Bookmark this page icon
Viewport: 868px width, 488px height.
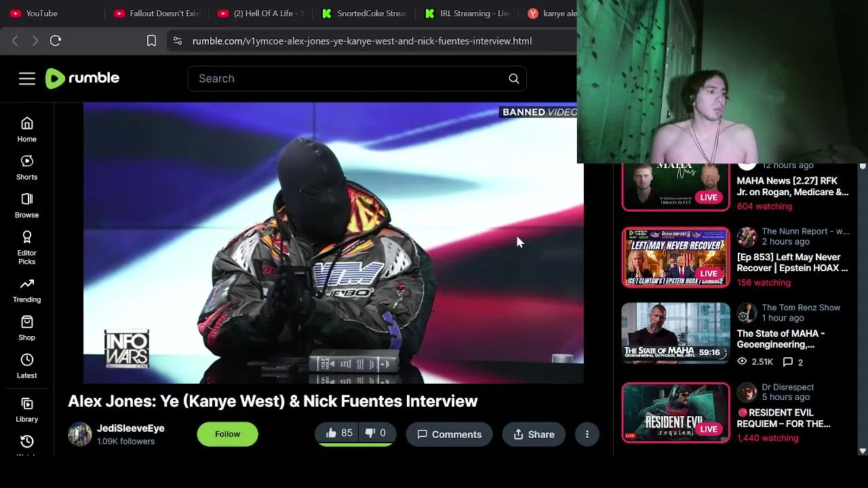(152, 41)
